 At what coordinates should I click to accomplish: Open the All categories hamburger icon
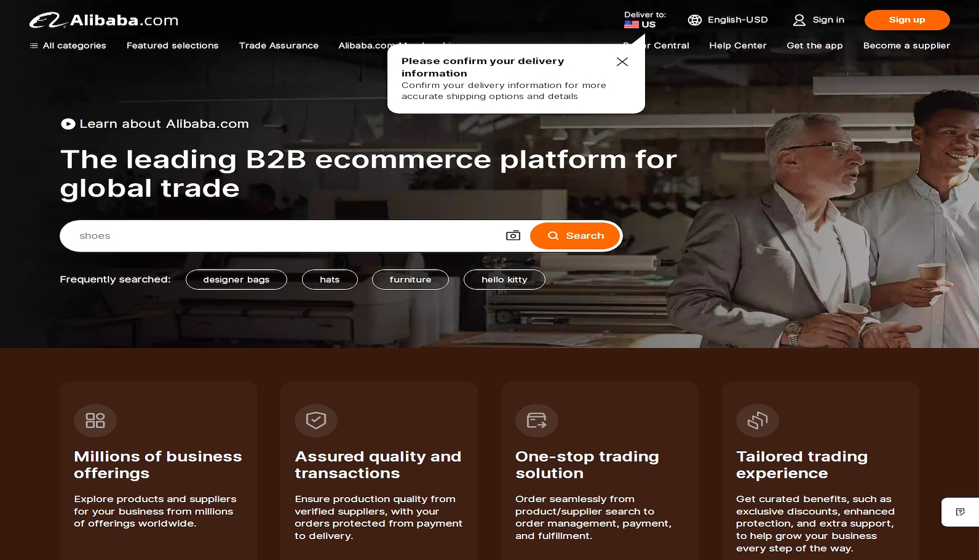34,45
